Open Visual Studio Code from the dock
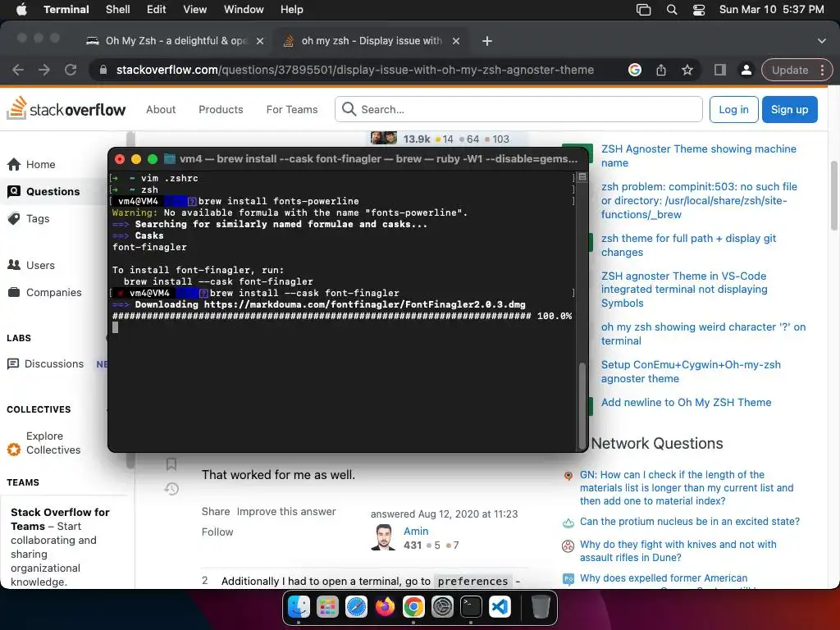The height and width of the screenshot is (630, 840). click(500, 607)
